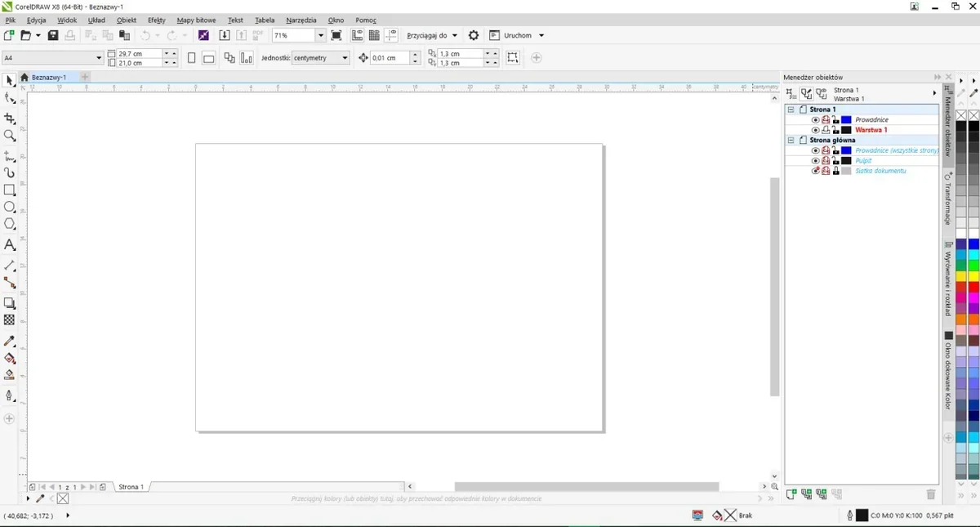Switch to the Strona 1 page tab
Viewport: 980px width, 527px height.
tap(131, 487)
